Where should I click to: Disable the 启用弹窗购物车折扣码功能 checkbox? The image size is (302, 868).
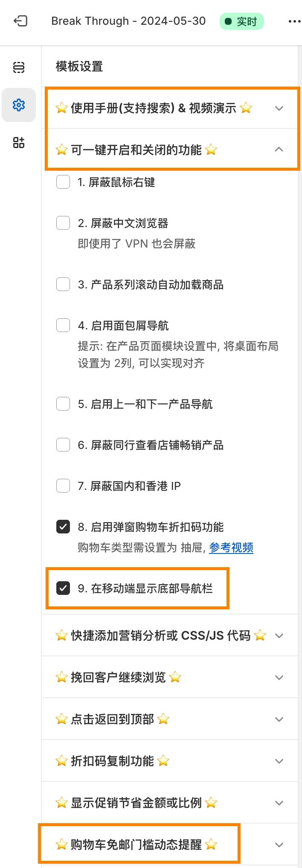[63, 527]
